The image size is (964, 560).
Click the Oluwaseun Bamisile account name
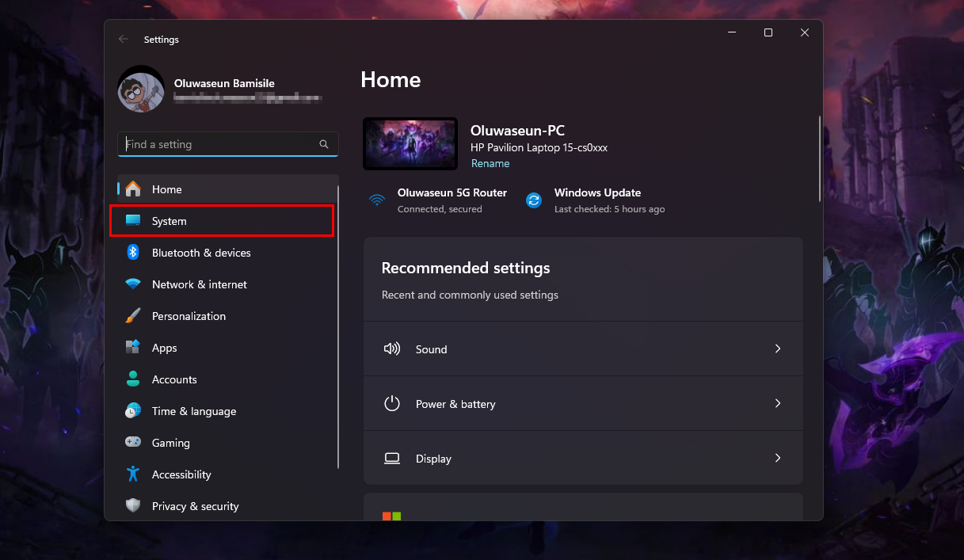[224, 83]
